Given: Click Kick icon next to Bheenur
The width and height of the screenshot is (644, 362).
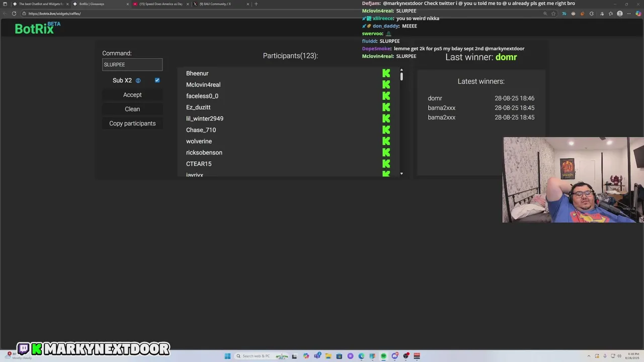Looking at the screenshot, I should pos(386,73).
